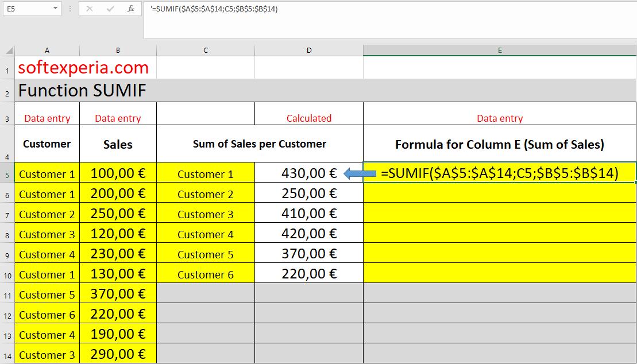637x364 pixels.
Task: Select cell with 290,00 € sales
Action: coord(118,354)
